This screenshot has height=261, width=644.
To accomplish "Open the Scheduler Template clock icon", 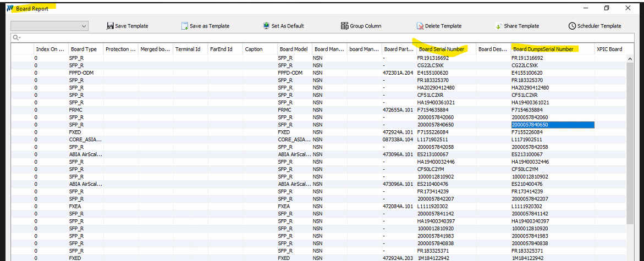I will coord(572,26).
